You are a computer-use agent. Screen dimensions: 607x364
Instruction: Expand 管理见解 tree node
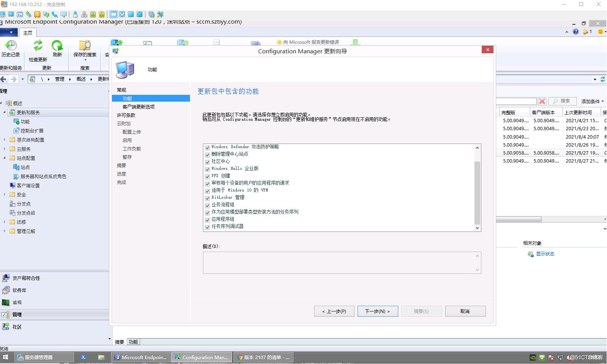5,231
